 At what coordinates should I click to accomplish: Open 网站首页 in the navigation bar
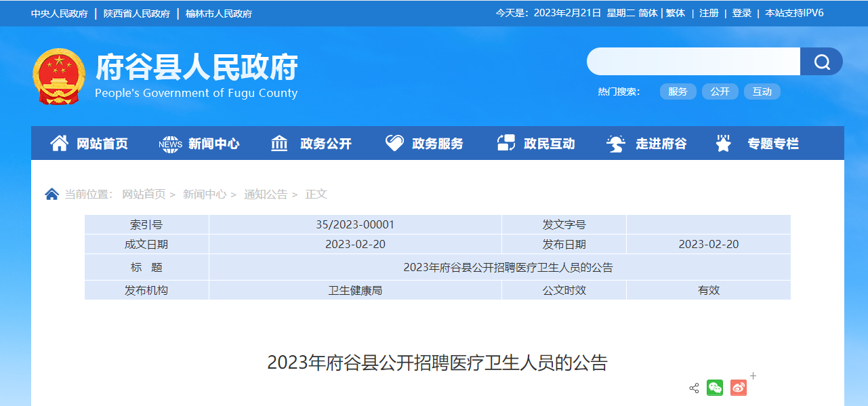click(x=89, y=144)
